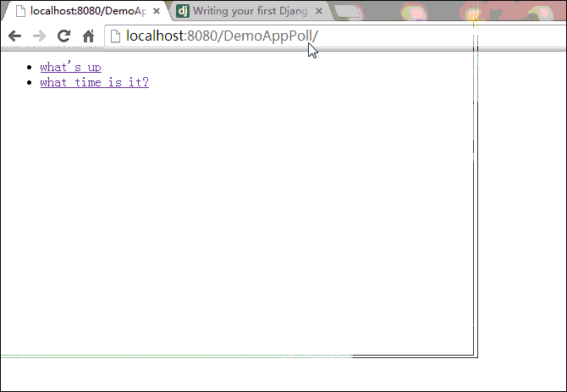Click the Django favicon on second tab
This screenshot has width=567, height=392.
pyautogui.click(x=183, y=11)
